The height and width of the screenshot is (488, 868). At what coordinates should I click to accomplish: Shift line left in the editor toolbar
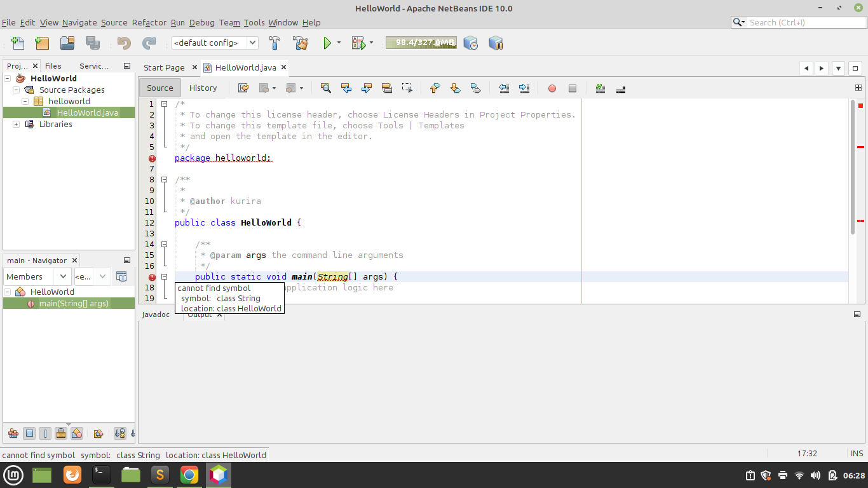[x=504, y=88]
